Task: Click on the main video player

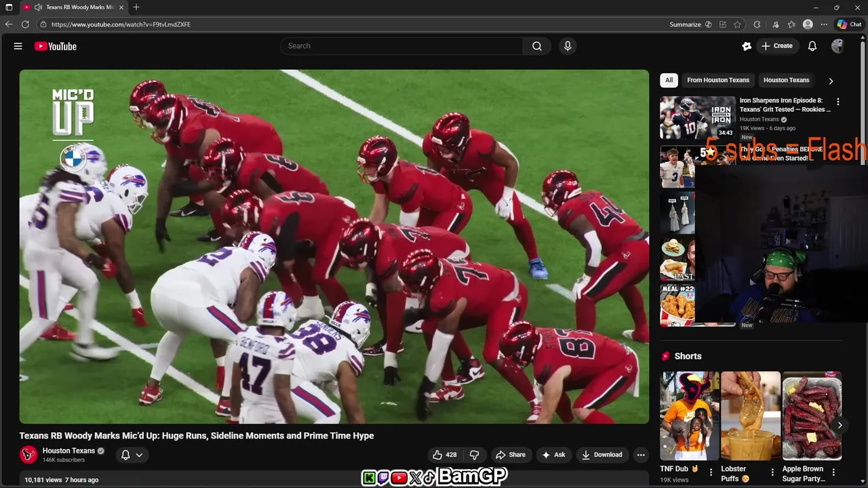Action: coord(334,247)
